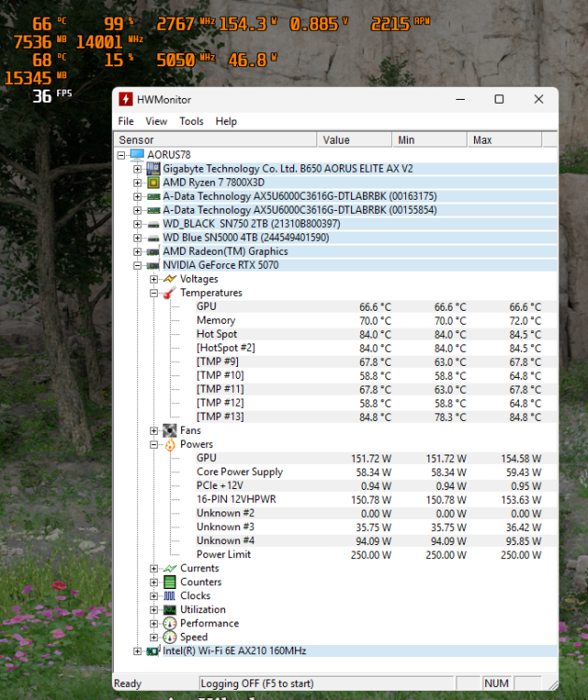
Task: Click the AMD Radeon Graphics card icon
Action: click(153, 252)
